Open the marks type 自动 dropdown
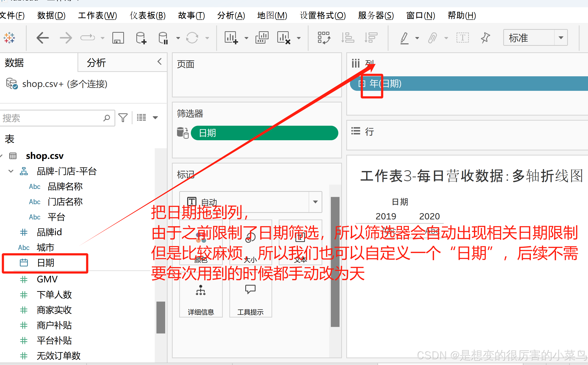The width and height of the screenshot is (588, 365). pyautogui.click(x=315, y=202)
